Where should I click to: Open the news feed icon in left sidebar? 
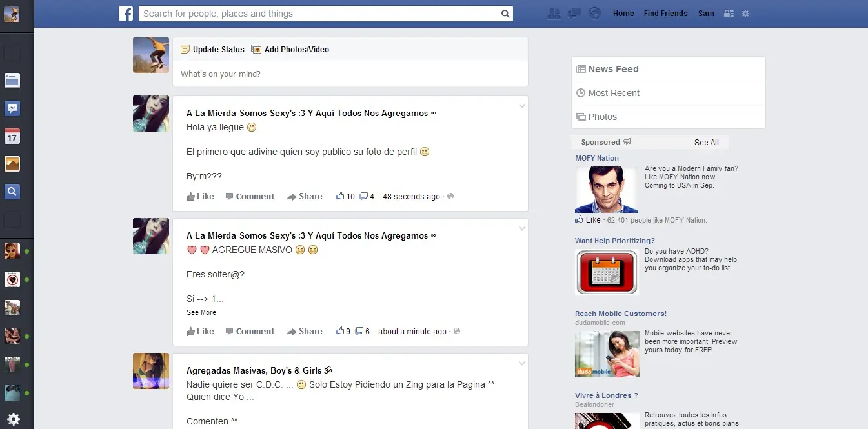coord(12,81)
